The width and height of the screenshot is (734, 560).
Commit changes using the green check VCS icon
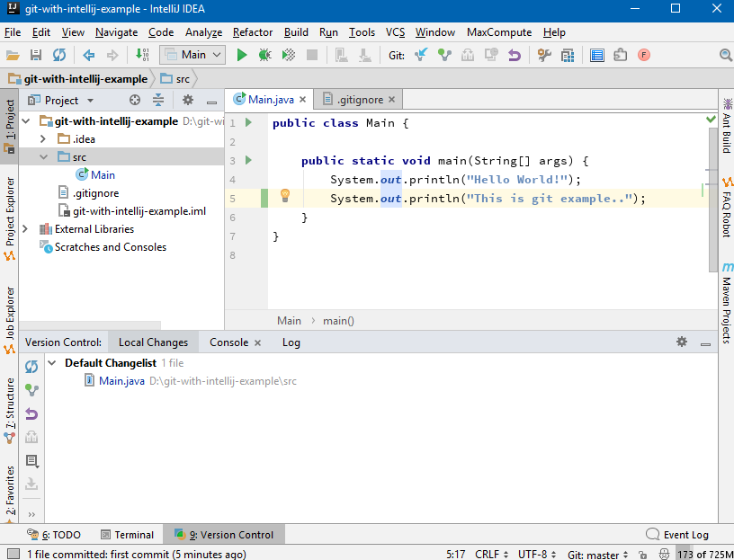[x=445, y=54]
